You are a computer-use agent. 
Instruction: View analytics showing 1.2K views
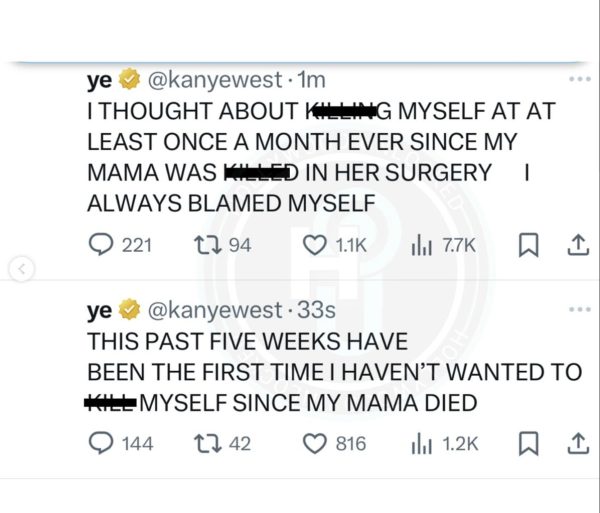[x=421, y=443]
